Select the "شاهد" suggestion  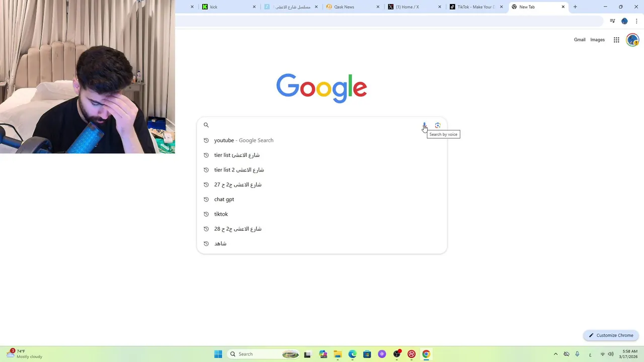click(x=322, y=243)
